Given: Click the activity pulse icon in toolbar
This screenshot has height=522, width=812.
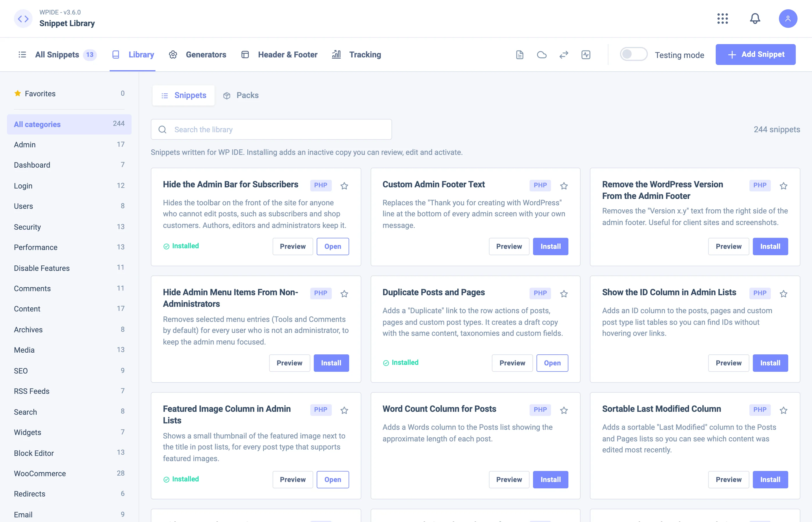Looking at the screenshot, I should tap(586, 55).
